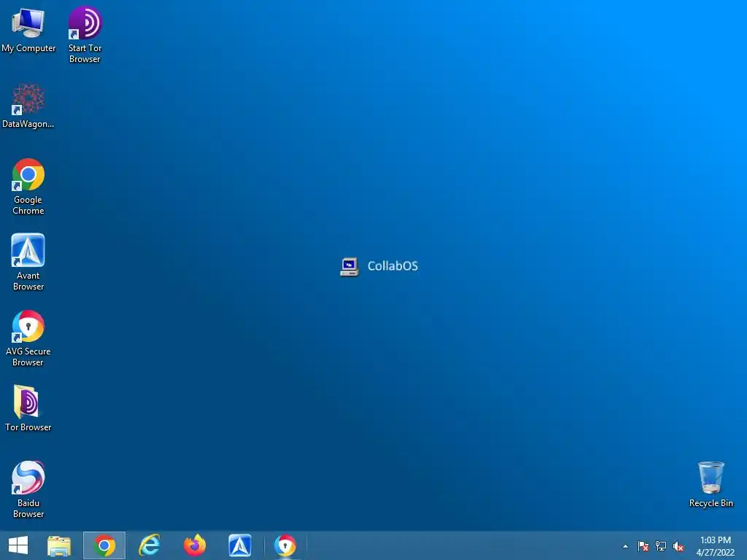Image resolution: width=747 pixels, height=560 pixels.
Task: Open the Action Center flag icon in the tray
Action: point(643,546)
